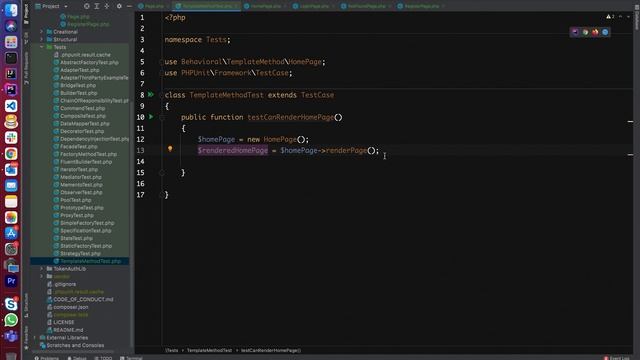
Task: Open the Problems tool window
Action: pyautogui.click(x=47, y=358)
